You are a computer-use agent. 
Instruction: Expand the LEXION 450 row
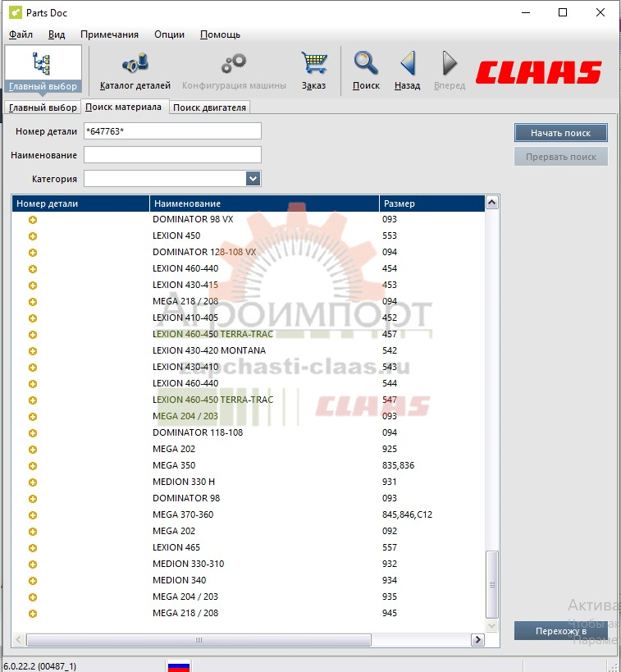pos(33,236)
